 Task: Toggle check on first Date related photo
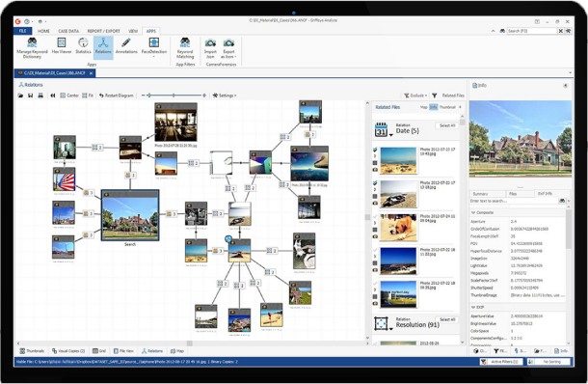(x=375, y=150)
